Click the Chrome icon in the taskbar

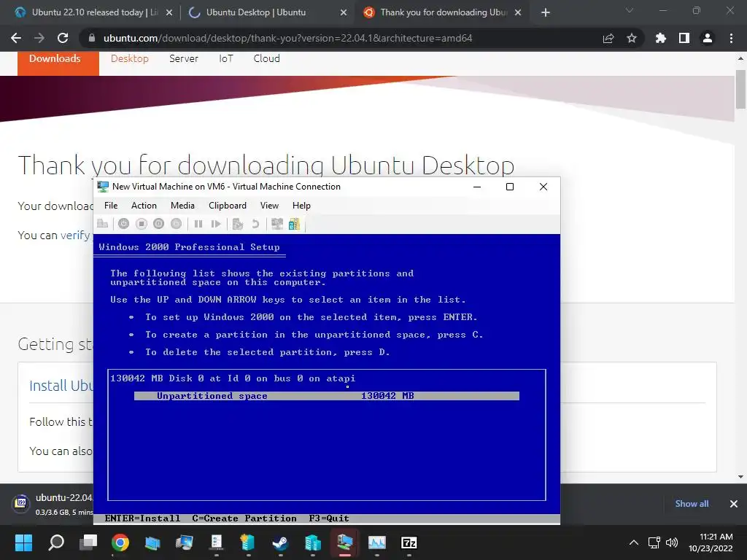tap(120, 542)
